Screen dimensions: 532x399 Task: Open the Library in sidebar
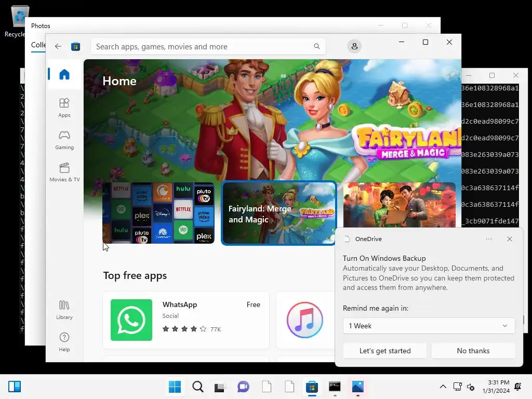click(x=64, y=310)
